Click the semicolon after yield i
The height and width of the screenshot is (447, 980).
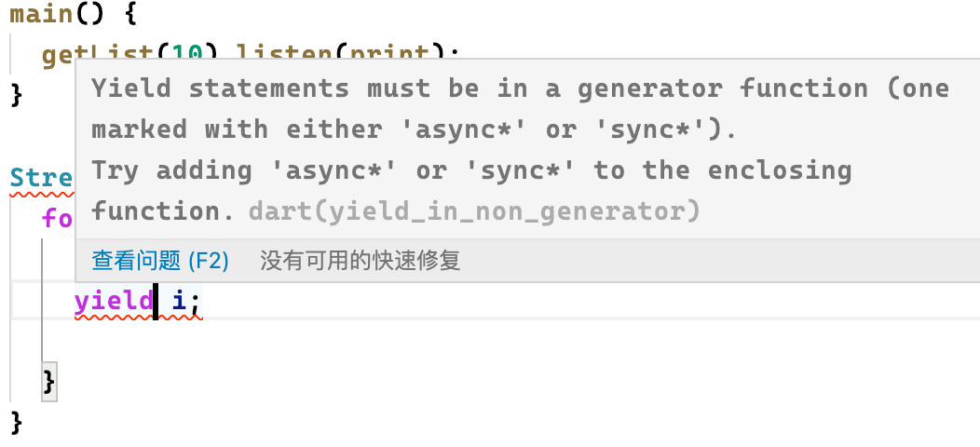tap(196, 304)
